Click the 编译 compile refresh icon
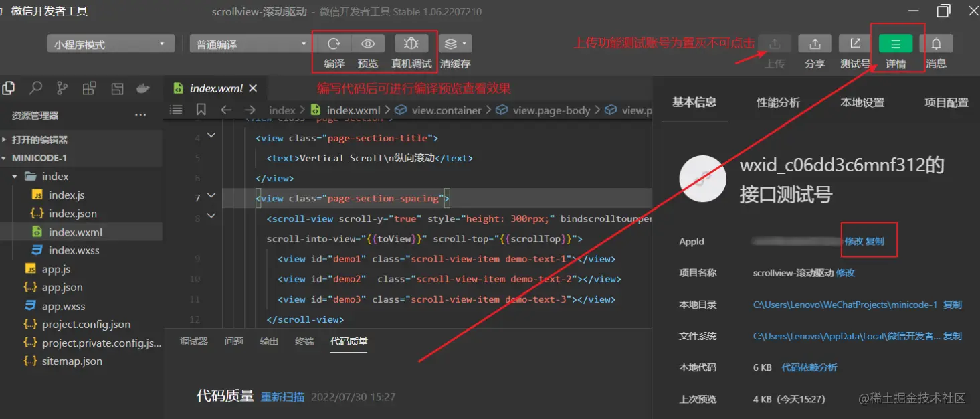Screen dimensions: 980x419 click(334, 44)
